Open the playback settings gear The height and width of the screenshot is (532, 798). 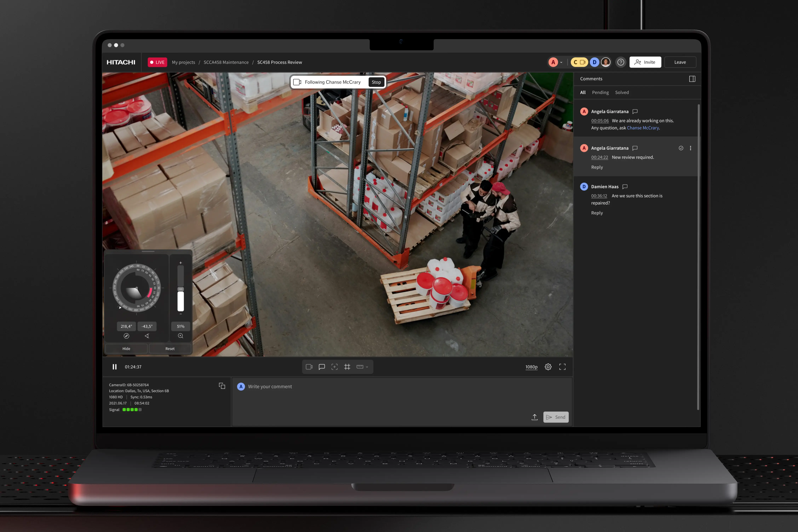[548, 367]
